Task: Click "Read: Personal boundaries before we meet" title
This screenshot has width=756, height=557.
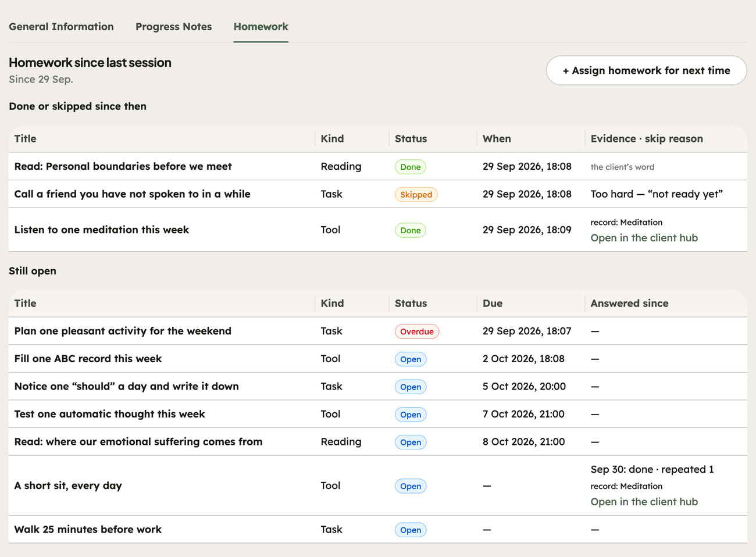Action: (x=123, y=166)
